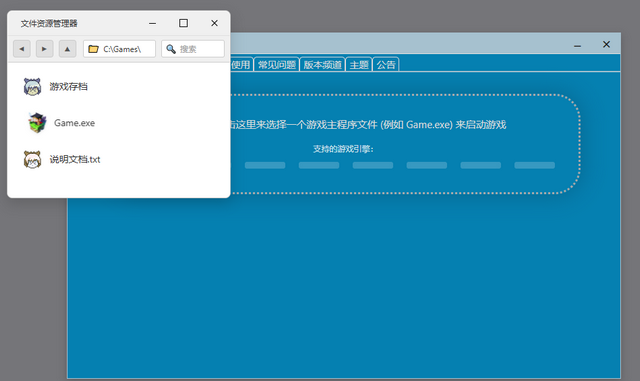640x381 pixels.
Task: Click the back navigation arrow button
Action: click(22, 49)
